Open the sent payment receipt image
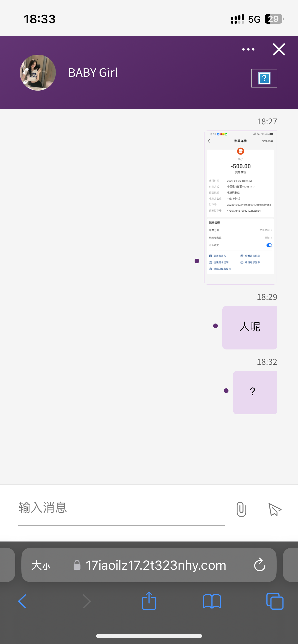 [x=240, y=207]
